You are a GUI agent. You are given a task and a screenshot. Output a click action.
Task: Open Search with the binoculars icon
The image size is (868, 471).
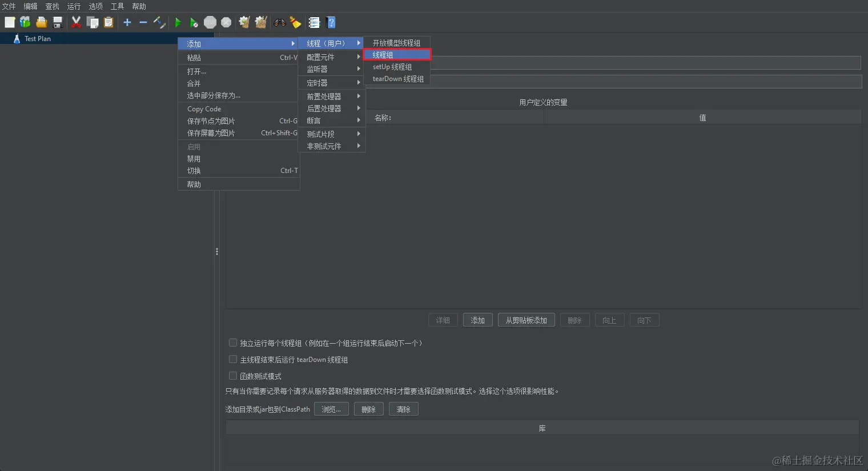280,22
